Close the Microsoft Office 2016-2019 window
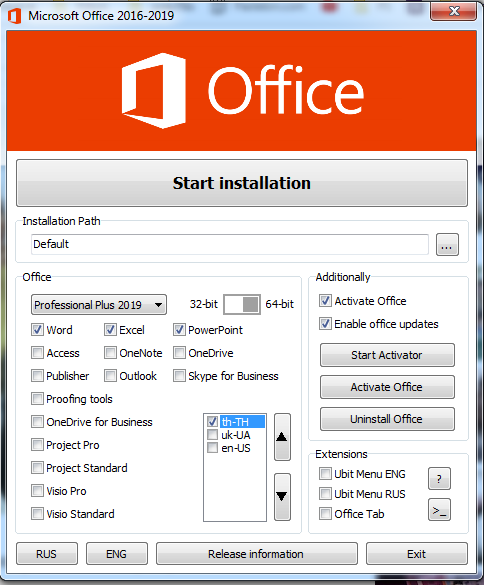Viewport: 484px width, 585px height. [453, 11]
